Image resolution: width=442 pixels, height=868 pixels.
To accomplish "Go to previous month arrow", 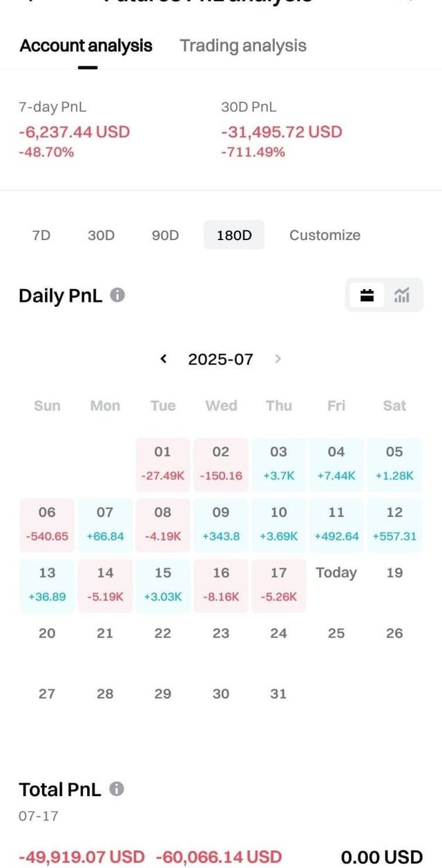I will point(164,359).
